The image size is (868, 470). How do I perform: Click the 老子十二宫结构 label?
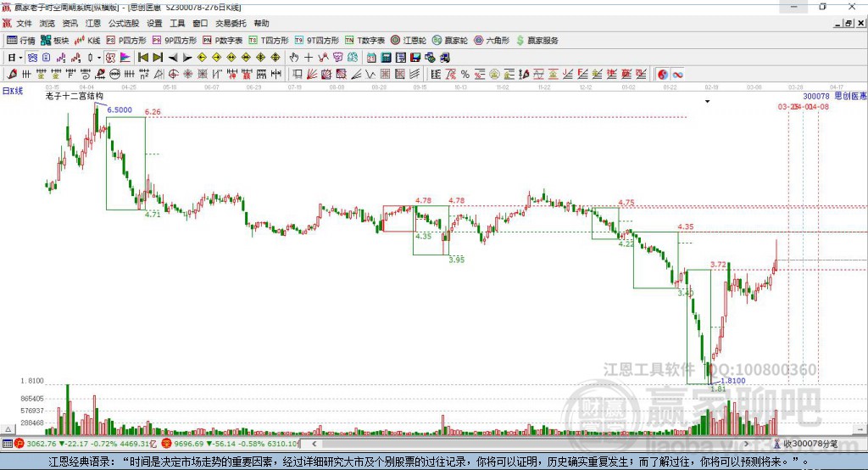pyautogui.click(x=75, y=96)
